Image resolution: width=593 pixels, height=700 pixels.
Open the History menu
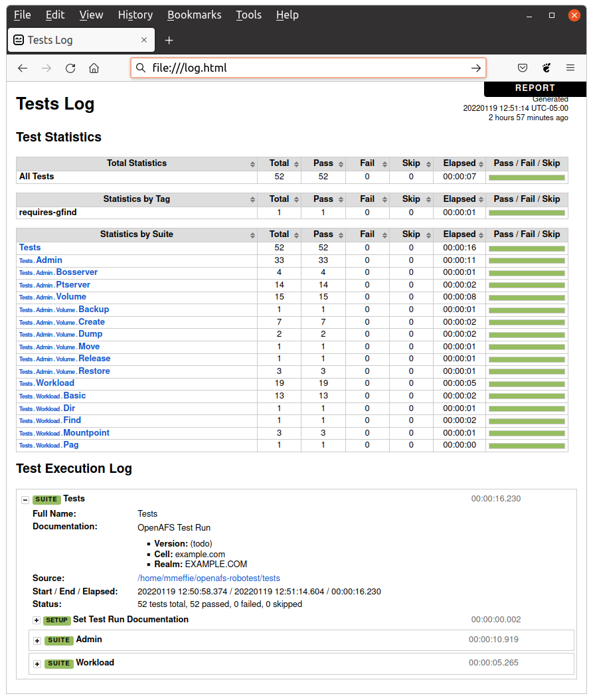point(135,15)
